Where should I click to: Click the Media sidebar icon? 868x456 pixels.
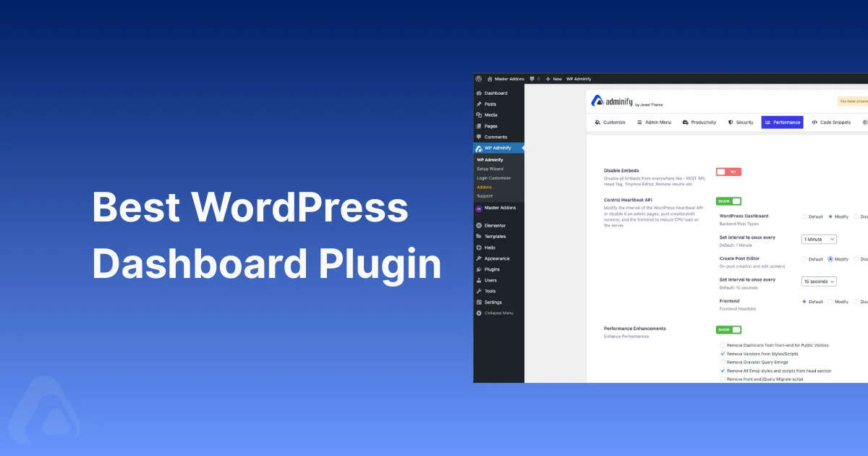pyautogui.click(x=479, y=114)
